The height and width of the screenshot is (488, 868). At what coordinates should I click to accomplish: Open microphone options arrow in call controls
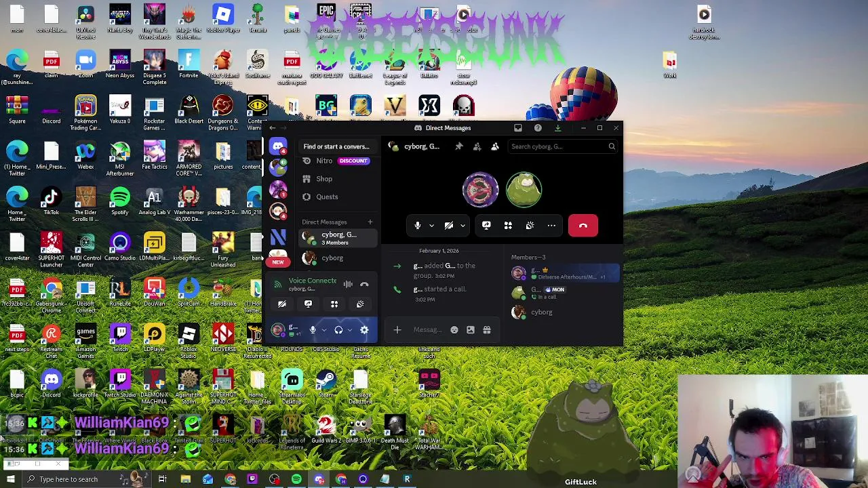[431, 226]
